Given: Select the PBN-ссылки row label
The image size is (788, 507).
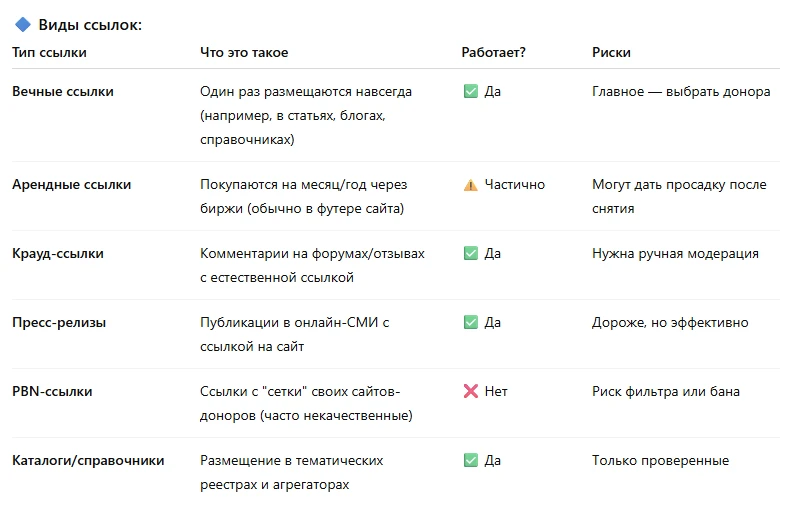Looking at the screenshot, I should click(52, 392).
